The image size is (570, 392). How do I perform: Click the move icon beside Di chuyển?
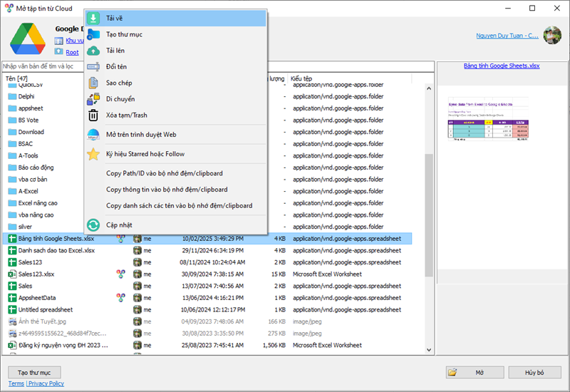[x=93, y=99]
